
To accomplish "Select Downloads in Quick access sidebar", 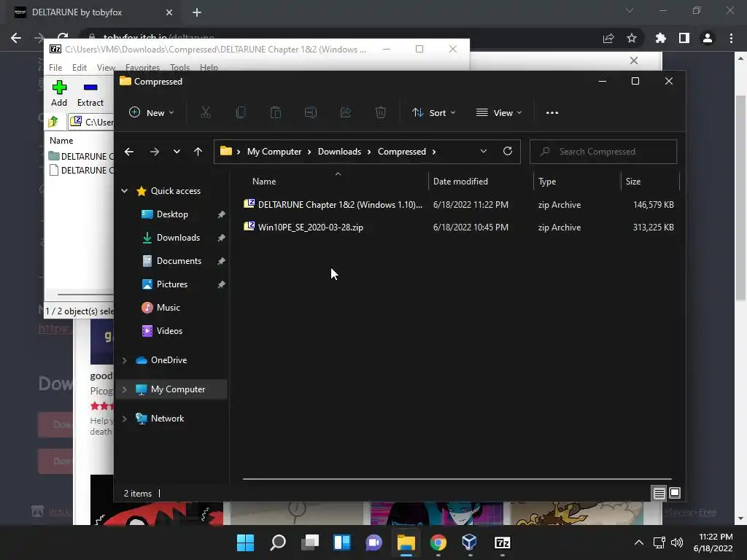I will pos(178,238).
